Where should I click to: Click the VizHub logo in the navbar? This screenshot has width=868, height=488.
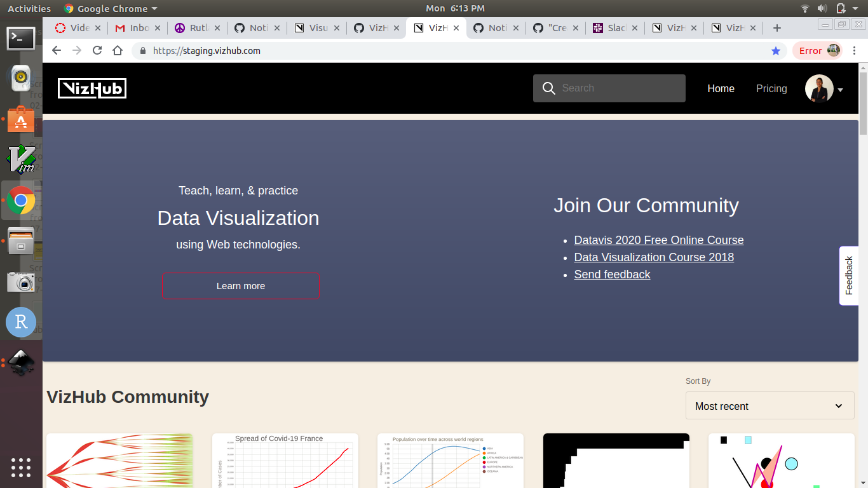[x=92, y=88]
